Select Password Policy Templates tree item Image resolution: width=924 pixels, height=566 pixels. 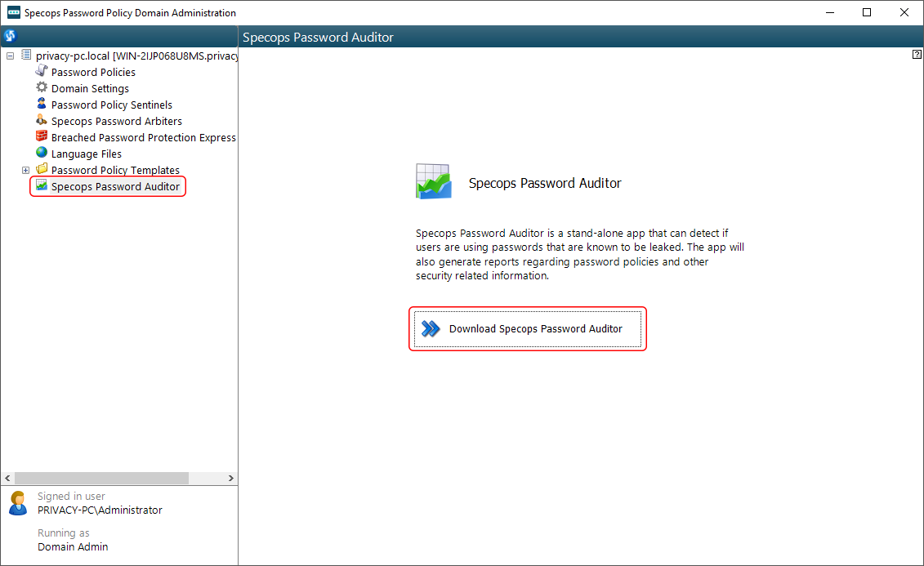click(x=115, y=170)
